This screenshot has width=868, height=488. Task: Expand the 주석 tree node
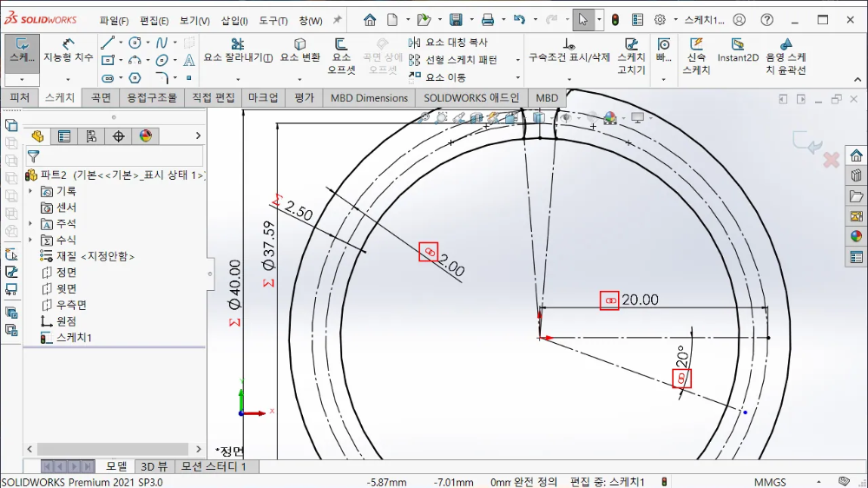(x=30, y=224)
